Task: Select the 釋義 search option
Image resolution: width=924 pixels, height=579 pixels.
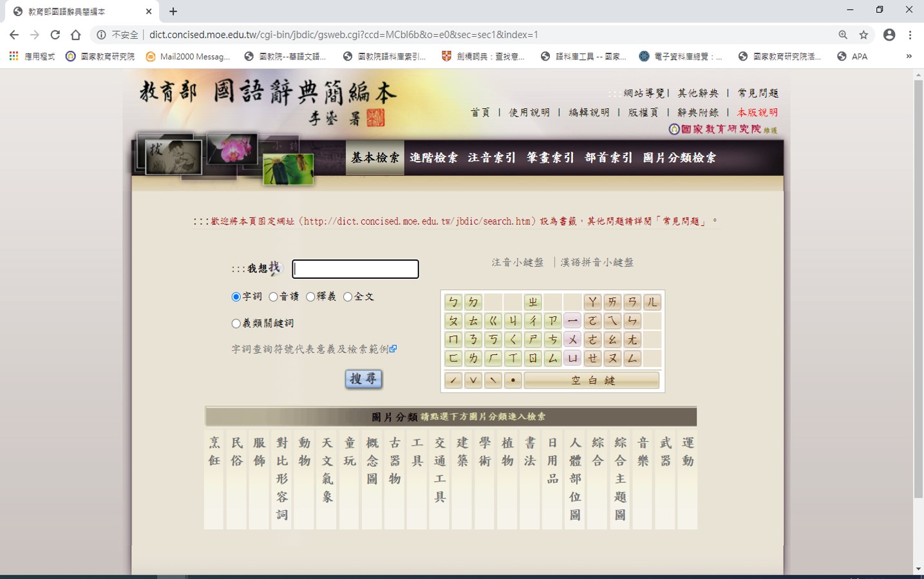Action: (311, 297)
